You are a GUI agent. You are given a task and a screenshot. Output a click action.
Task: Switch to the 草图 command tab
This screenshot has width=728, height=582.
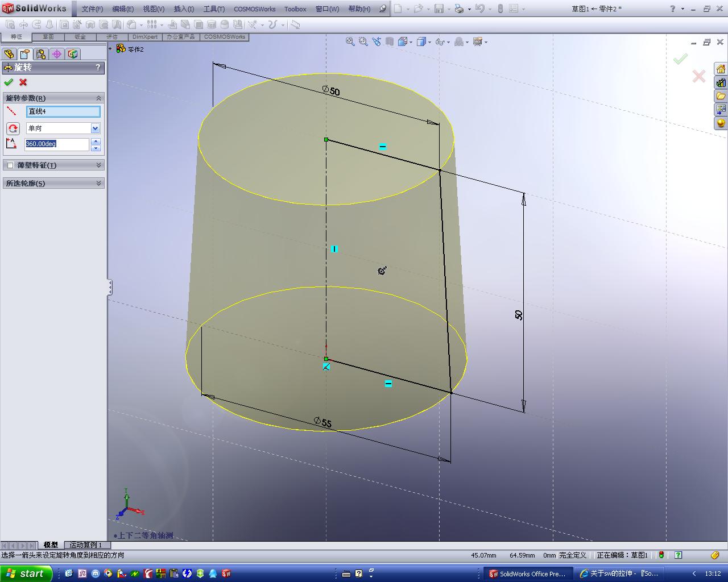coord(48,37)
